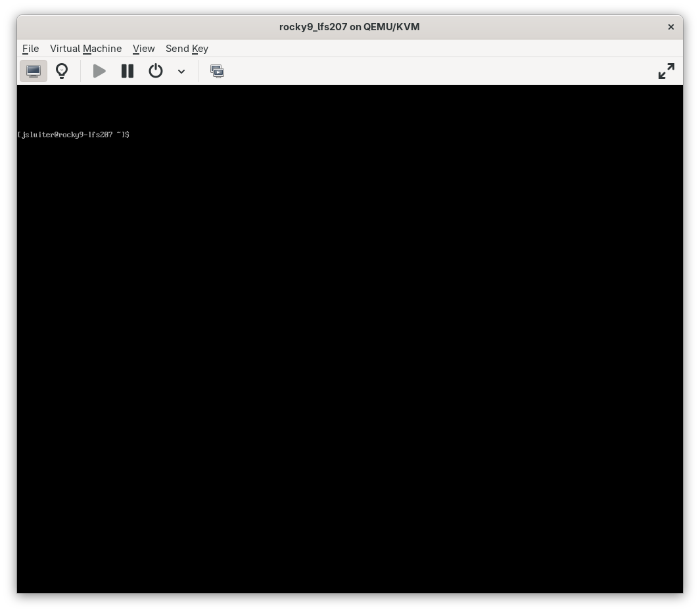Screen dimensions: 700x612
Task: Close the rocky9_lfs207 viewer window
Action: point(670,27)
